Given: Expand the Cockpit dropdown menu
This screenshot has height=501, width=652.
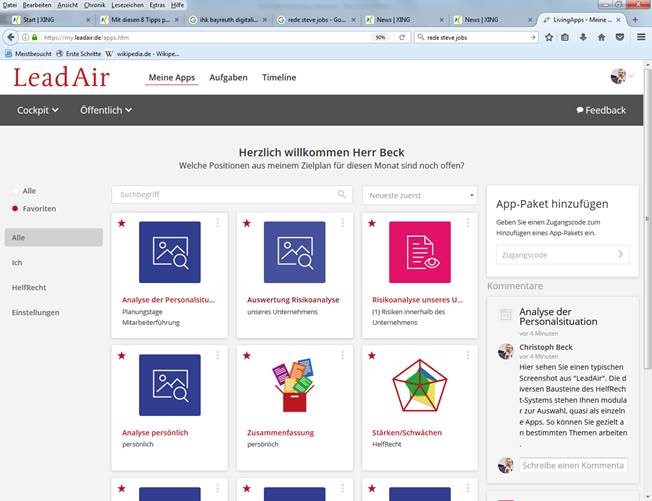Looking at the screenshot, I should tap(37, 110).
